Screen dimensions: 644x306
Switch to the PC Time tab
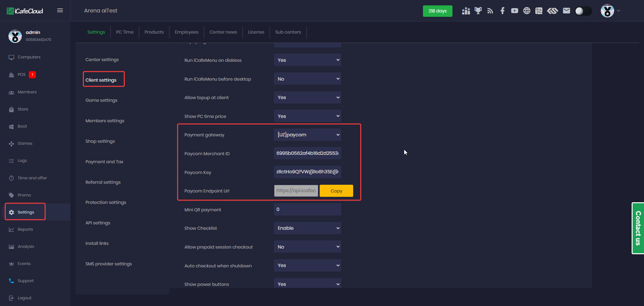click(x=125, y=32)
